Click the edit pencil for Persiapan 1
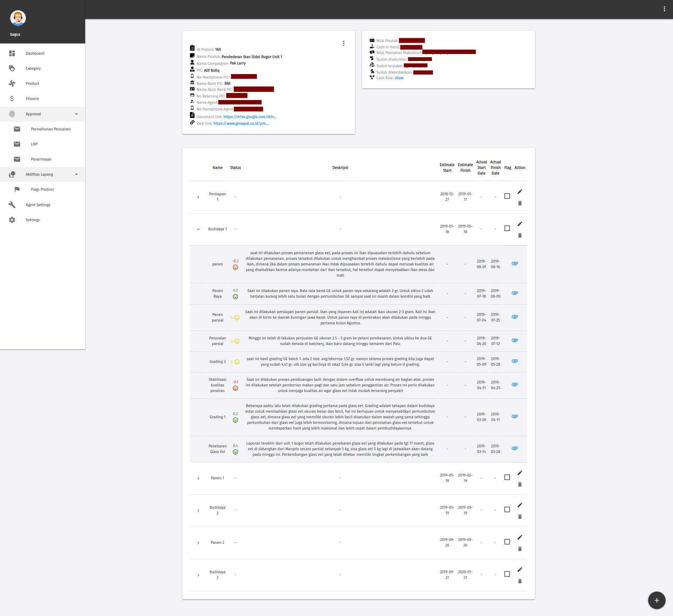This screenshot has height=616, width=673. point(520,191)
